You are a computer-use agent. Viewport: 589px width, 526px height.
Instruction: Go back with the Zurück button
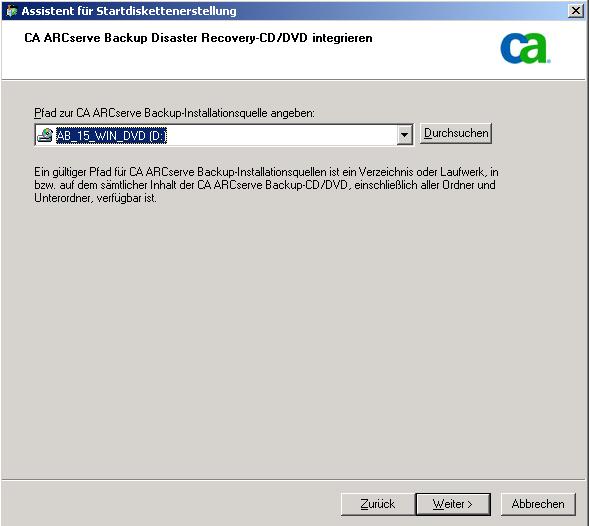click(x=378, y=504)
